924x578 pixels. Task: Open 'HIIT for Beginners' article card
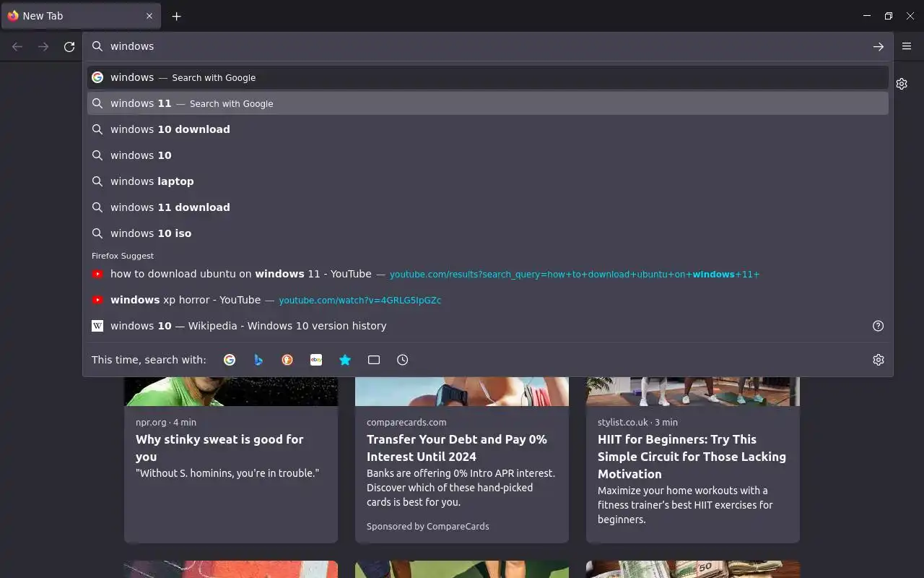[x=693, y=460]
